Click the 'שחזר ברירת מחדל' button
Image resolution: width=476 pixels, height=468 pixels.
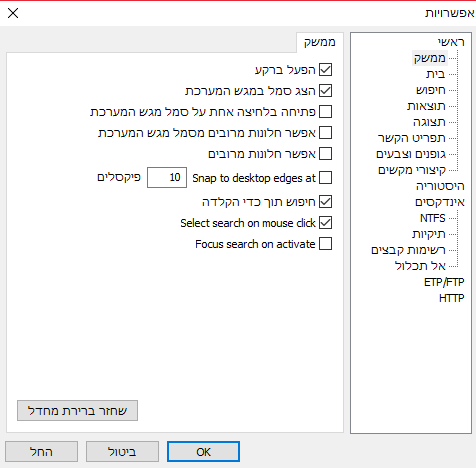(77, 411)
